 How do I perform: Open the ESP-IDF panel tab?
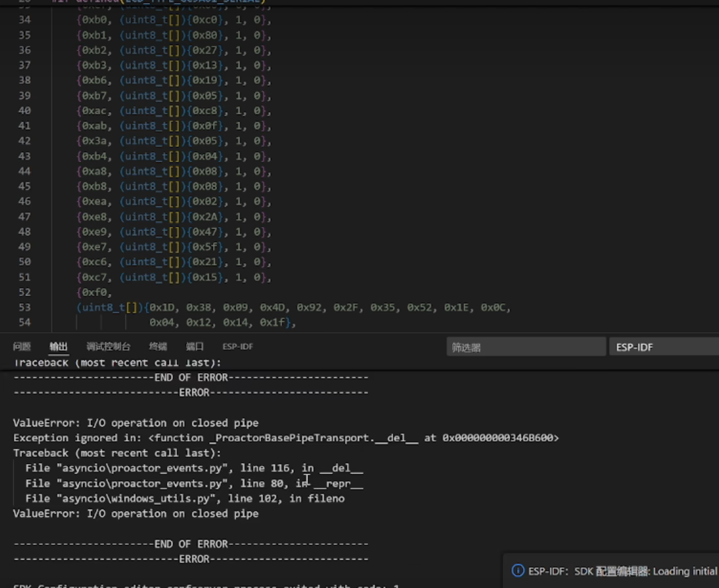tap(237, 346)
